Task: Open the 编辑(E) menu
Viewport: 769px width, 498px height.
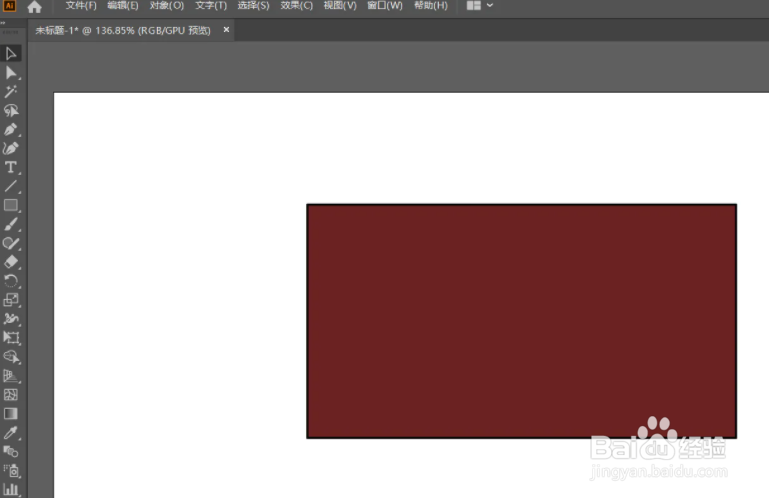Action: click(x=123, y=6)
